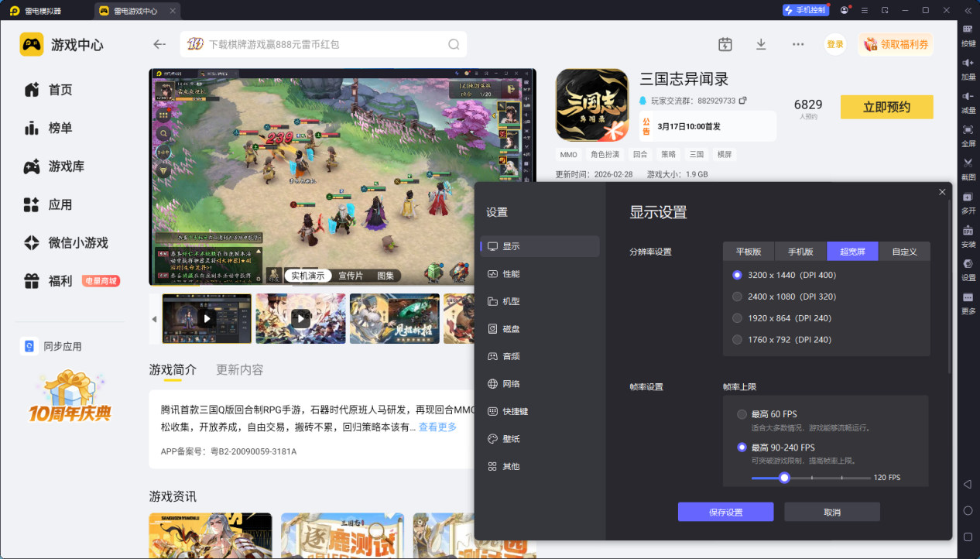980x559 pixels.
Task: Select 2400 x 1080 (DPI 320) resolution
Action: point(738,297)
